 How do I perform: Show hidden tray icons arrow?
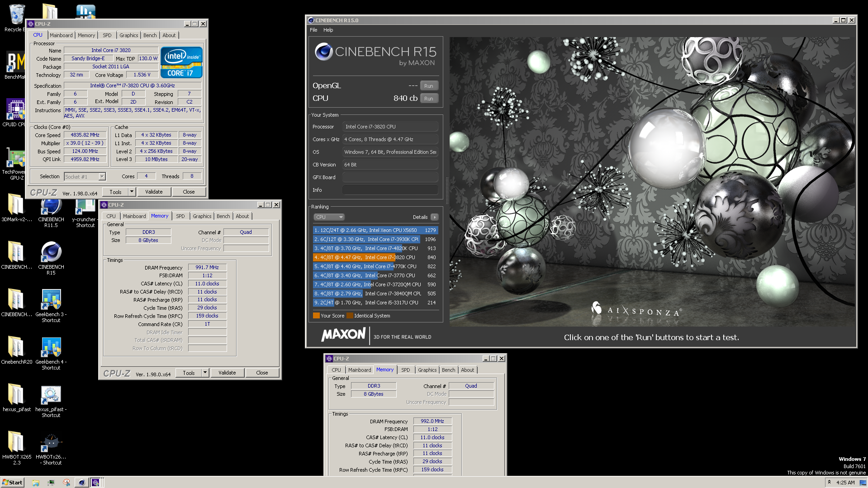click(x=829, y=483)
